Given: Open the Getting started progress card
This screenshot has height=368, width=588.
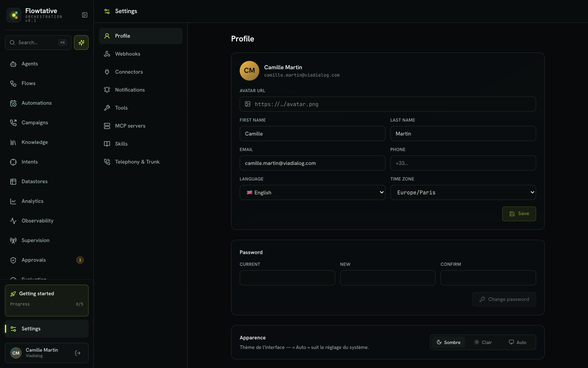Looking at the screenshot, I should coord(47,300).
